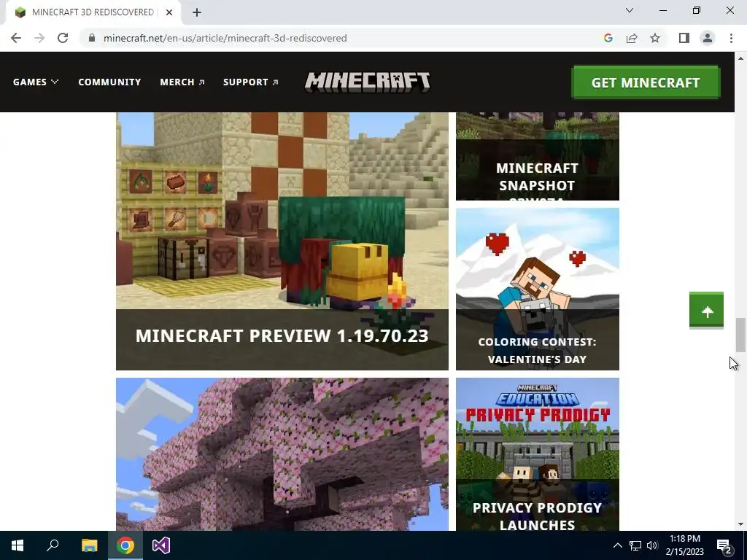Open the Community nav item
Image resolution: width=747 pixels, height=560 pixels.
(x=109, y=82)
